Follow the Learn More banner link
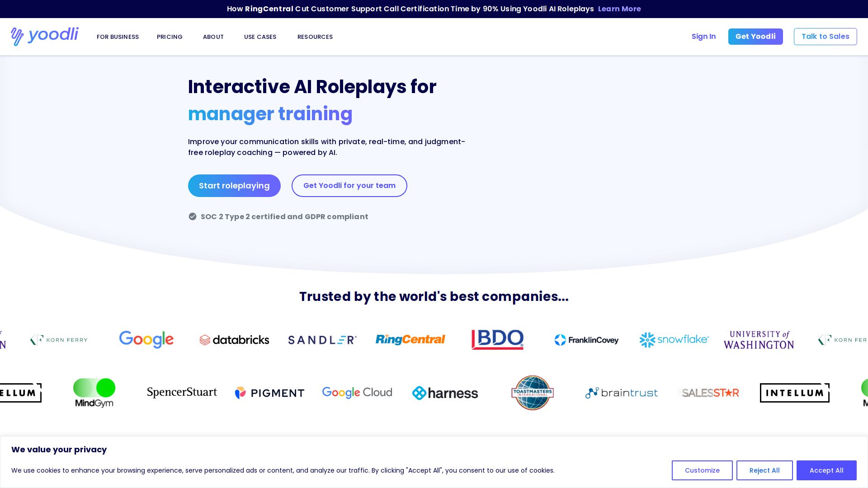Viewport: 868px width, 488px height. 619,9
